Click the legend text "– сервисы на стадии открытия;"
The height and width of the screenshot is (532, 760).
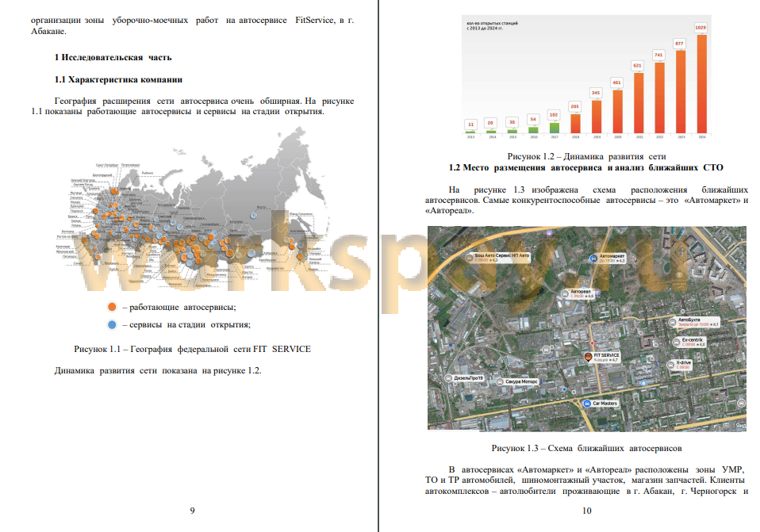186,324
